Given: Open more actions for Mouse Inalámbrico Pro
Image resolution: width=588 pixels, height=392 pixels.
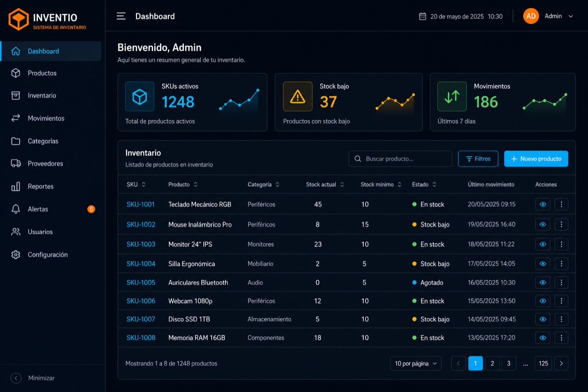Looking at the screenshot, I should pos(561,224).
